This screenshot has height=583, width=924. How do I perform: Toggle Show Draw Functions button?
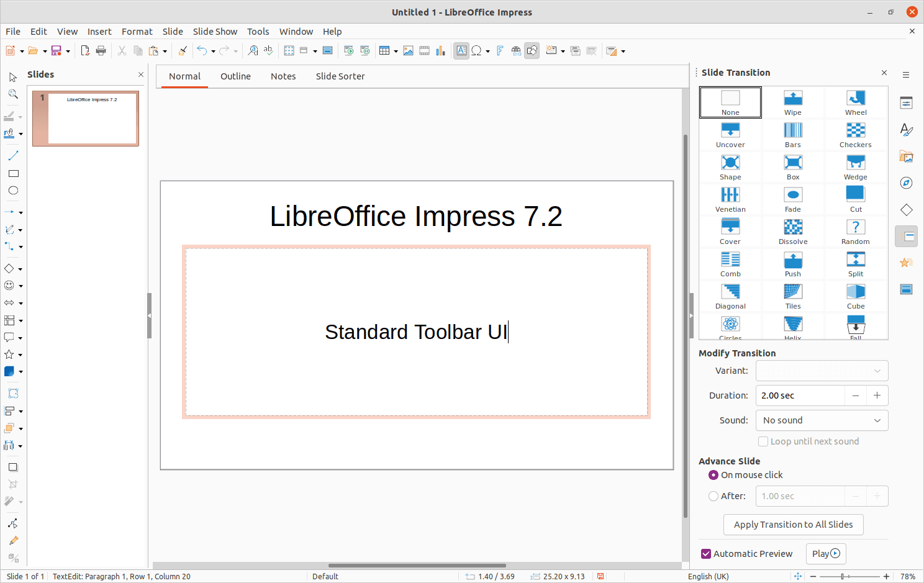[x=532, y=51]
